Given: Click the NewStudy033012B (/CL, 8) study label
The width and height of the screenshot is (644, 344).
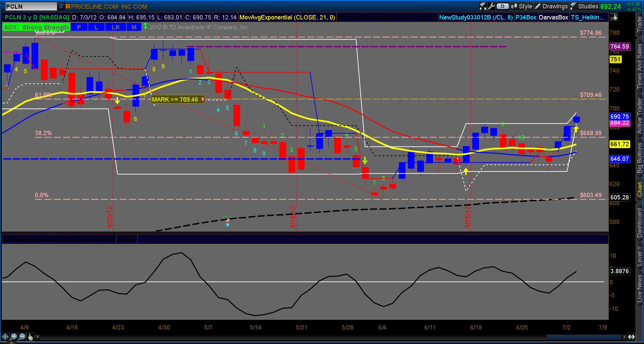Looking at the screenshot, I should pyautogui.click(x=476, y=17).
